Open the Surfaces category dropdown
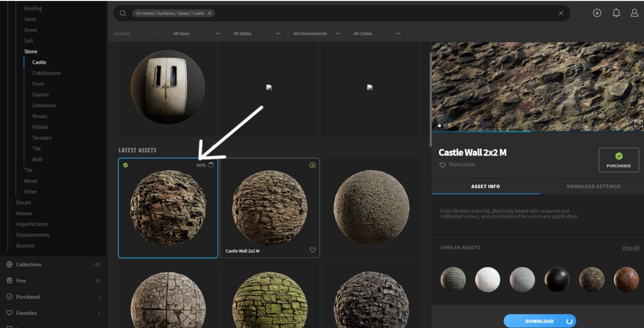The width and height of the screenshot is (644, 328). [137, 34]
